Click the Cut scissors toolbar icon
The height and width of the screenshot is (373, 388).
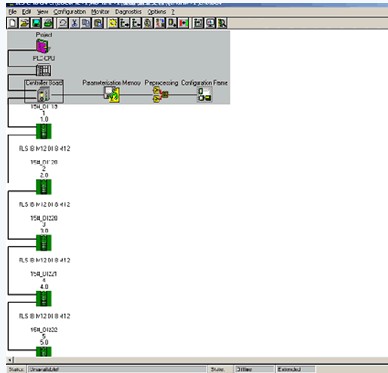74,23
